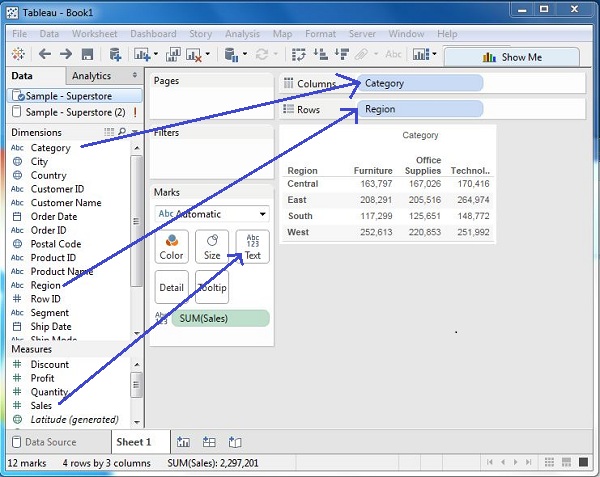Click the Data Source tab button
This screenshot has height=477, width=600.
[52, 442]
